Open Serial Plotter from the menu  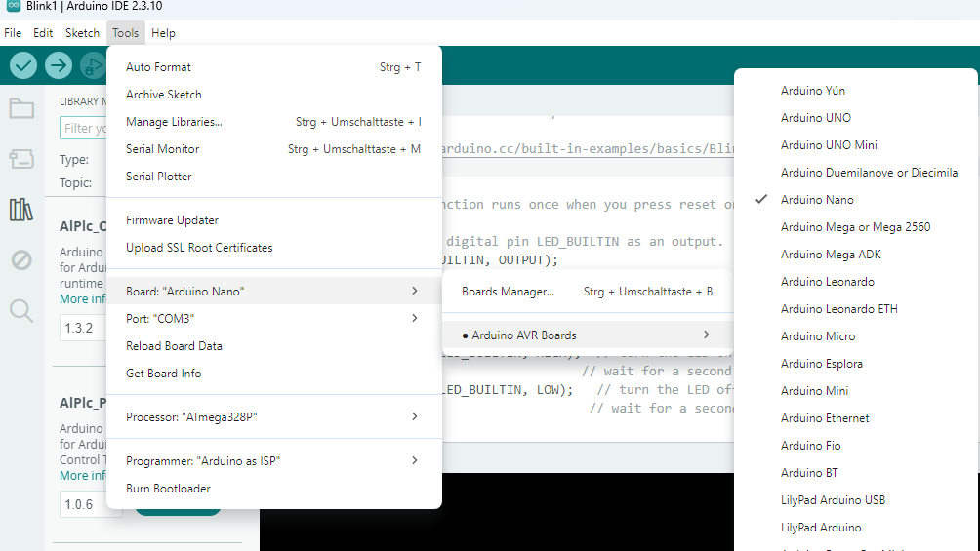273,177
